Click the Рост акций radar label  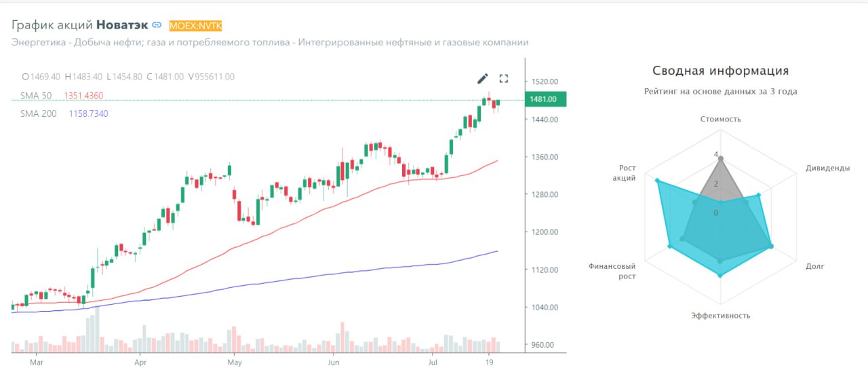point(627,172)
